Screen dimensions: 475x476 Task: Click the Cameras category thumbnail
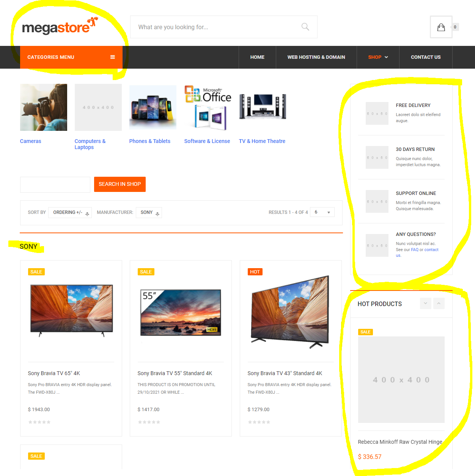[44, 107]
